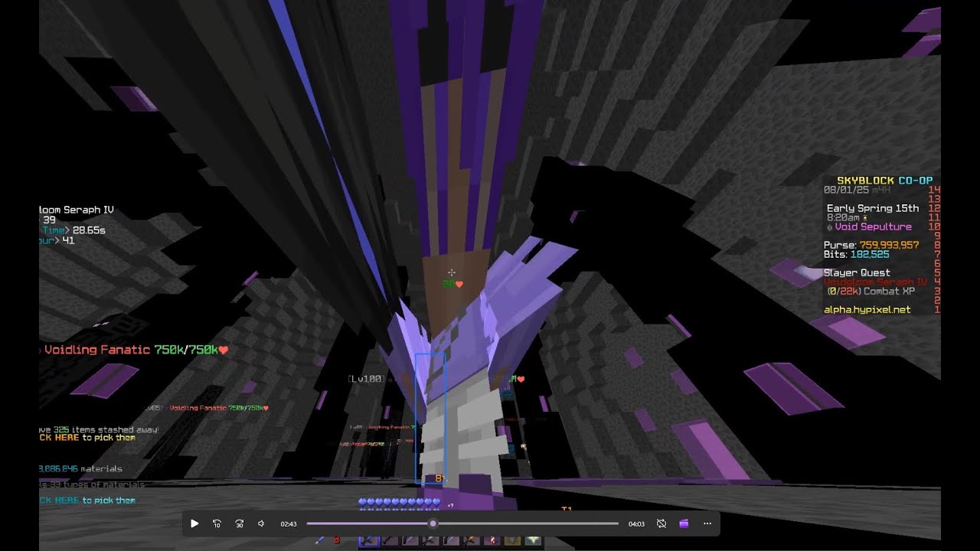Click the blue-outlined enderman hitbox
980x551 pixels.
point(430,418)
